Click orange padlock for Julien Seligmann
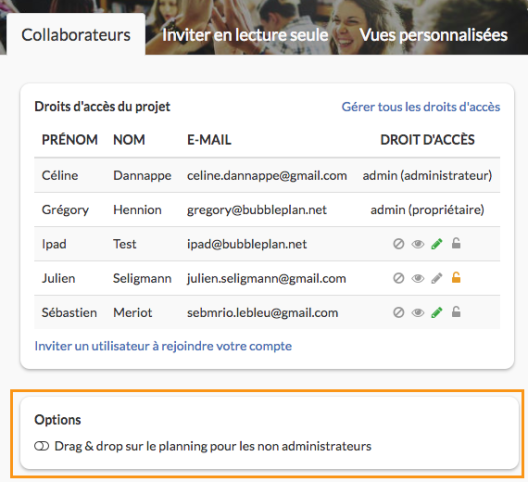528x482 pixels. [456, 278]
